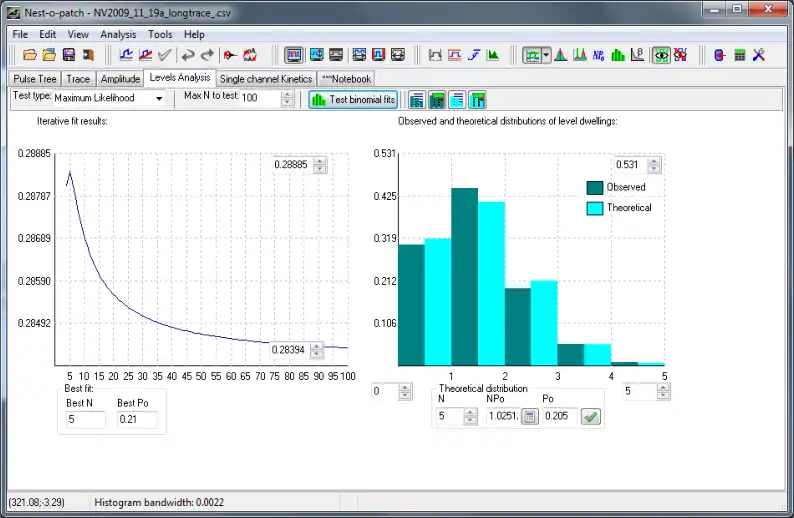The height and width of the screenshot is (518, 794).
Task: Toggle the eye visibility icon
Action: click(661, 55)
